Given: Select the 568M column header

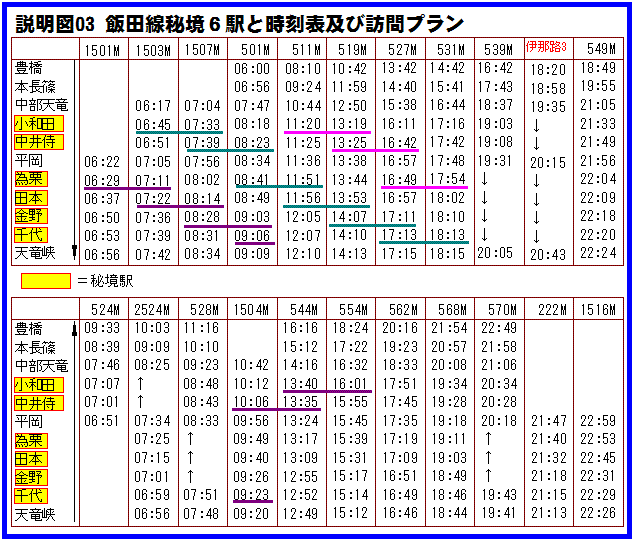Looking at the screenshot, I should click(452, 310).
